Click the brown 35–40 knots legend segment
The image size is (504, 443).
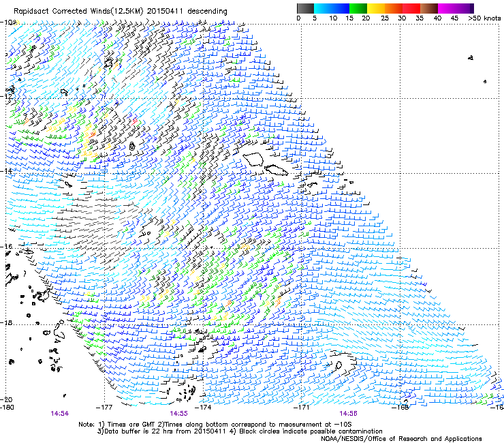pyautogui.click(x=429, y=8)
